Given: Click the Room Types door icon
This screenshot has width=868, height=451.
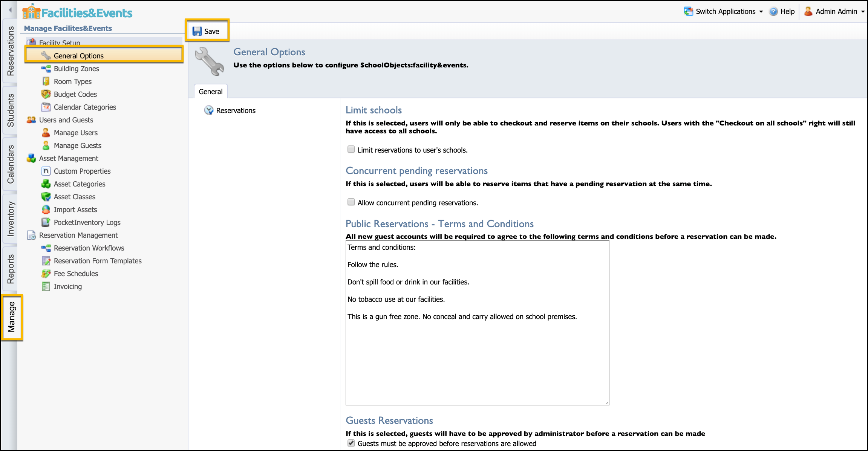Looking at the screenshot, I should point(46,81).
